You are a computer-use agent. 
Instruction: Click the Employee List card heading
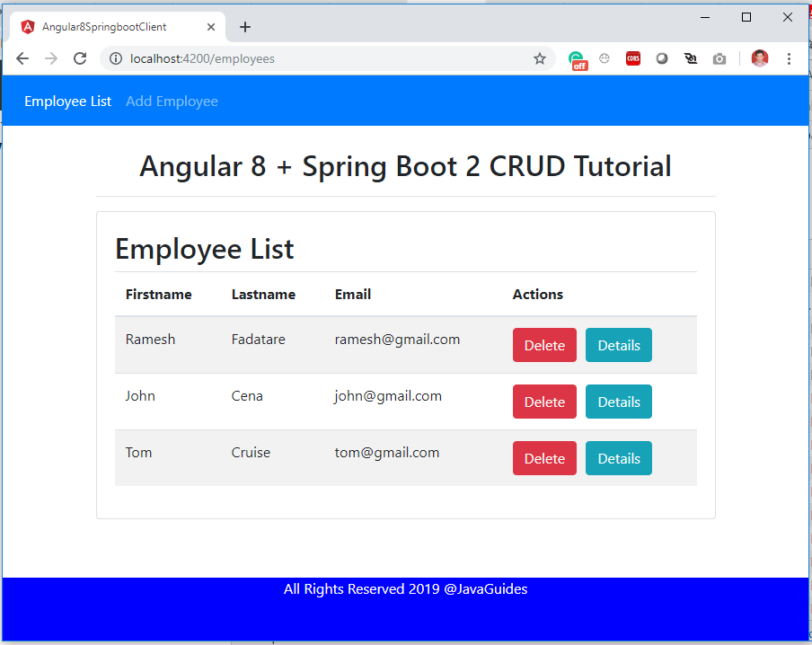(205, 249)
